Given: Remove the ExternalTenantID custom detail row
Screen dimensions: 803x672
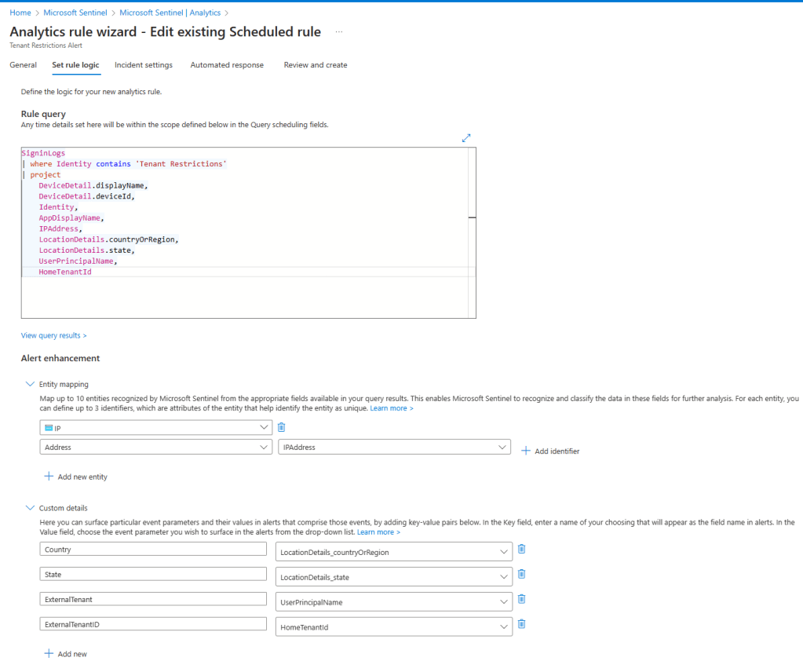Looking at the screenshot, I should point(521,624).
